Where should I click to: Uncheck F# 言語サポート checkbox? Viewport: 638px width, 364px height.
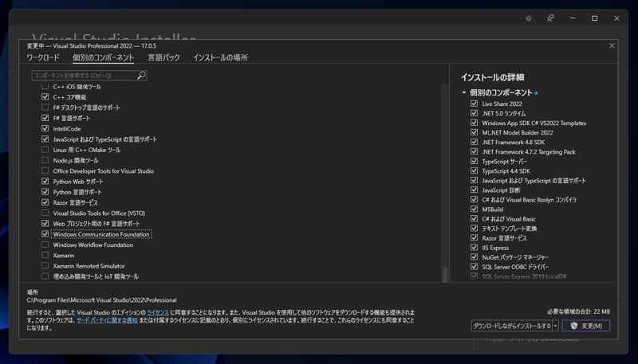click(x=45, y=118)
